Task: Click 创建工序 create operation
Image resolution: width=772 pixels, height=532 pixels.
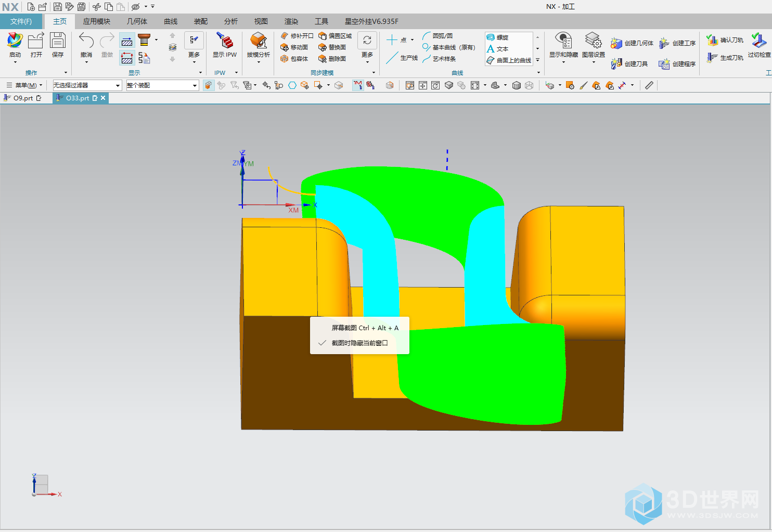Action: click(677, 43)
